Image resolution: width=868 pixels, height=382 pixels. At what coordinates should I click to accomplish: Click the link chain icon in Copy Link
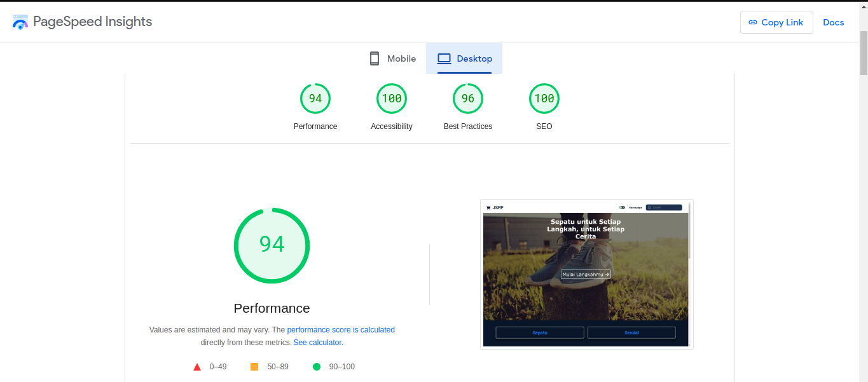point(753,22)
